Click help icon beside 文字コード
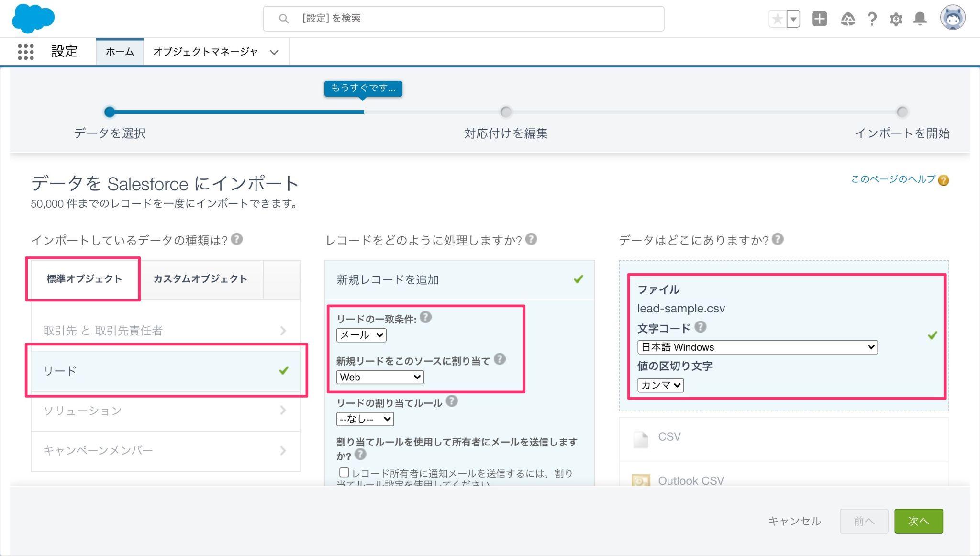The height and width of the screenshot is (556, 980). (700, 327)
